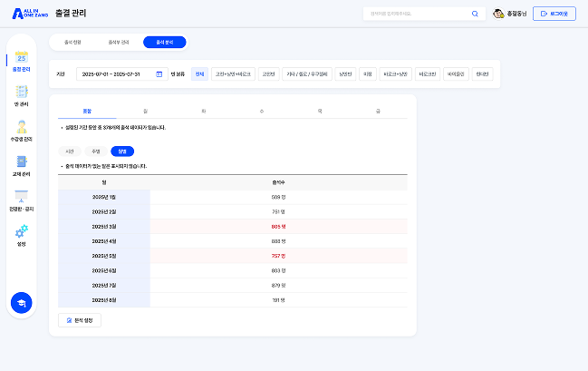Toggle the weekly view pill

(x=96, y=151)
